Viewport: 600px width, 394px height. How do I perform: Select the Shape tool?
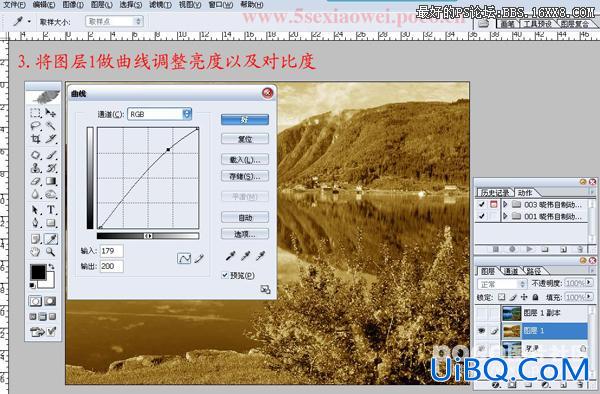[51, 223]
